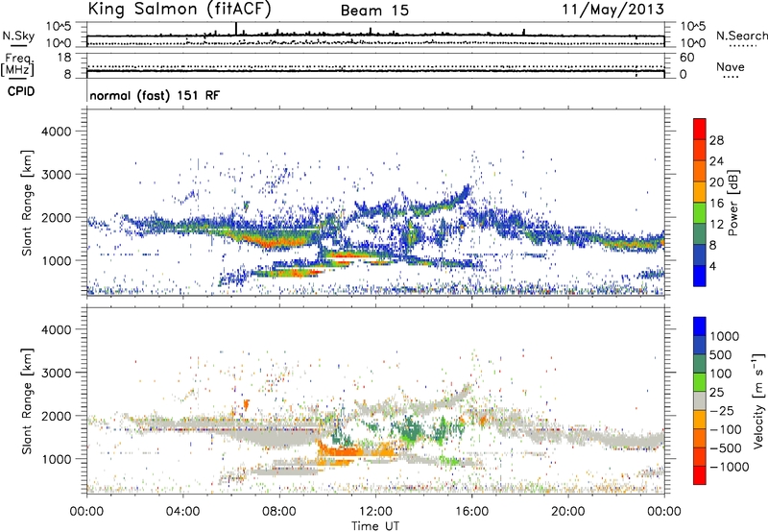
Task: Click the '16' label on the power colorbar
Action: (x=716, y=204)
